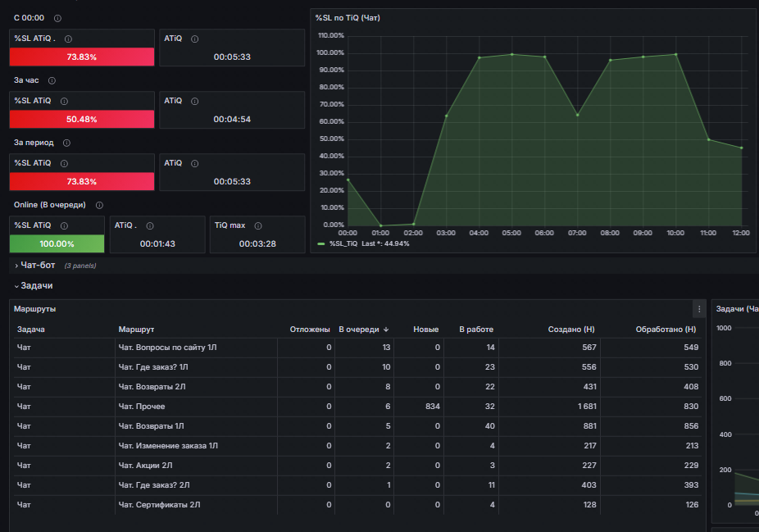Screen dimensions: 759x532
Task: Click the green 100.00% gauge bar
Action: point(57,243)
